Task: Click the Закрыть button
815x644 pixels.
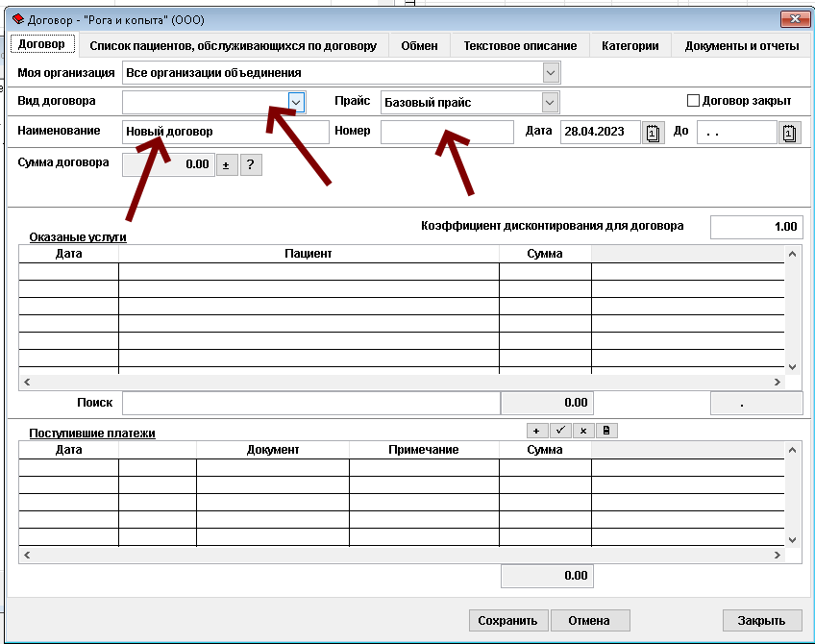Action: (761, 620)
